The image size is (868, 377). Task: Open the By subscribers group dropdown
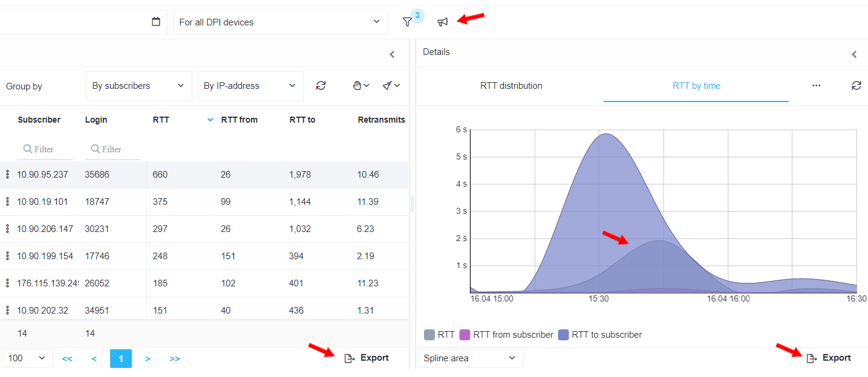click(x=139, y=86)
